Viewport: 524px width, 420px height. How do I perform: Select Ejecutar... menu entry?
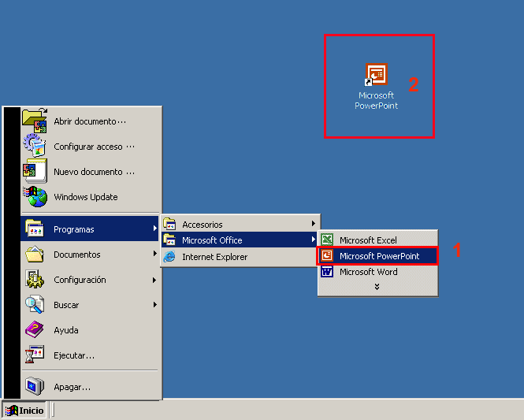[91, 355]
